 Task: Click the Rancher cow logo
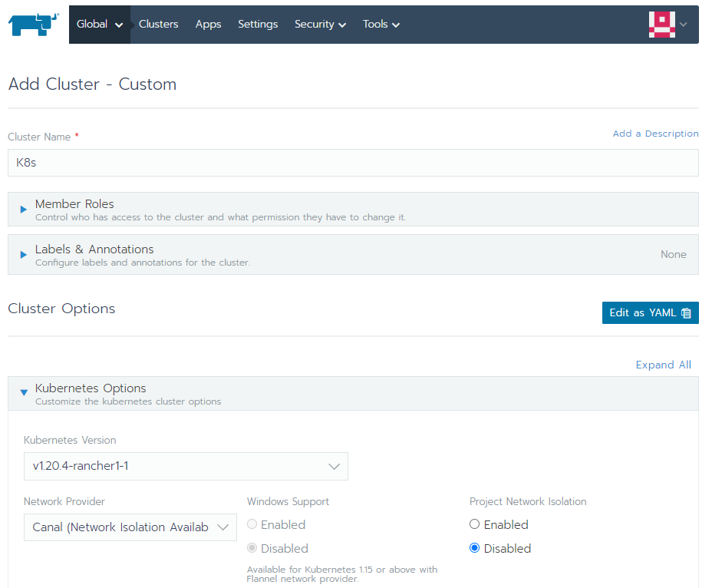(x=34, y=25)
